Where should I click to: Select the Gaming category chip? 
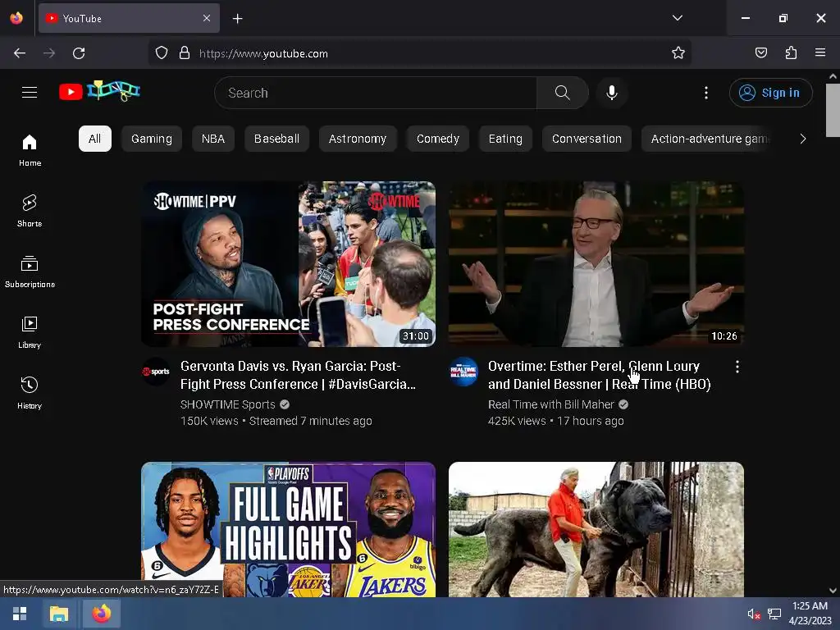pyautogui.click(x=152, y=139)
